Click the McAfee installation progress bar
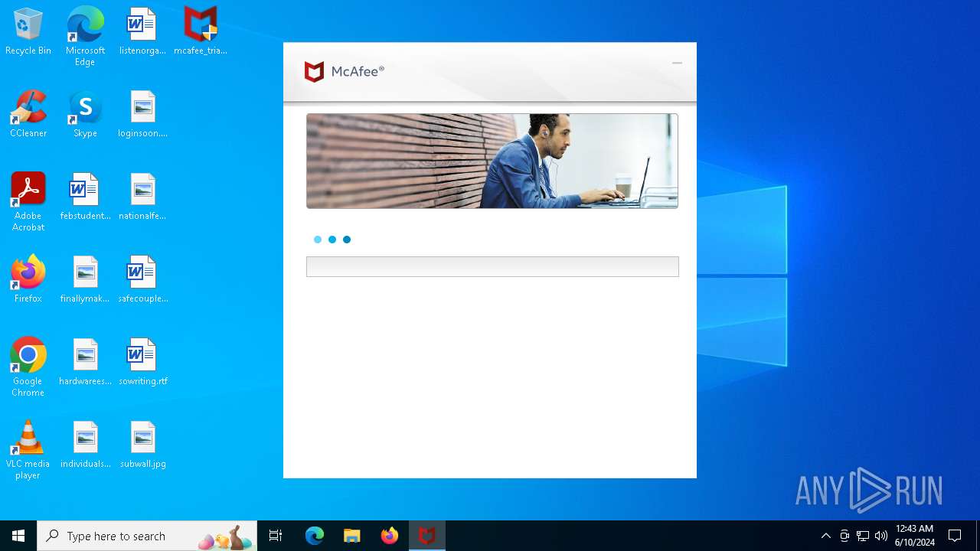The width and height of the screenshot is (980, 551). pyautogui.click(x=492, y=266)
